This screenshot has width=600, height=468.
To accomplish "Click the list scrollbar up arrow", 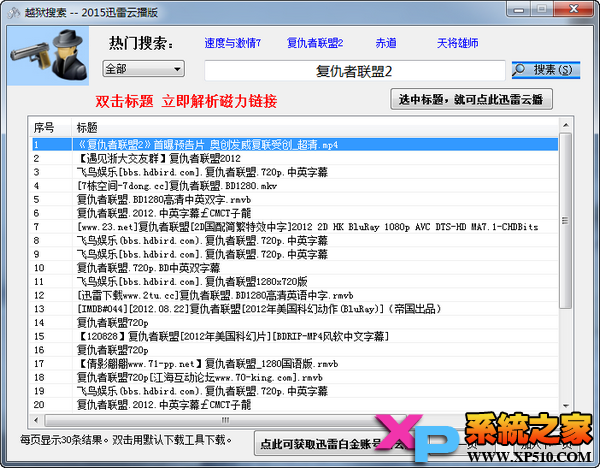I will pos(566,125).
